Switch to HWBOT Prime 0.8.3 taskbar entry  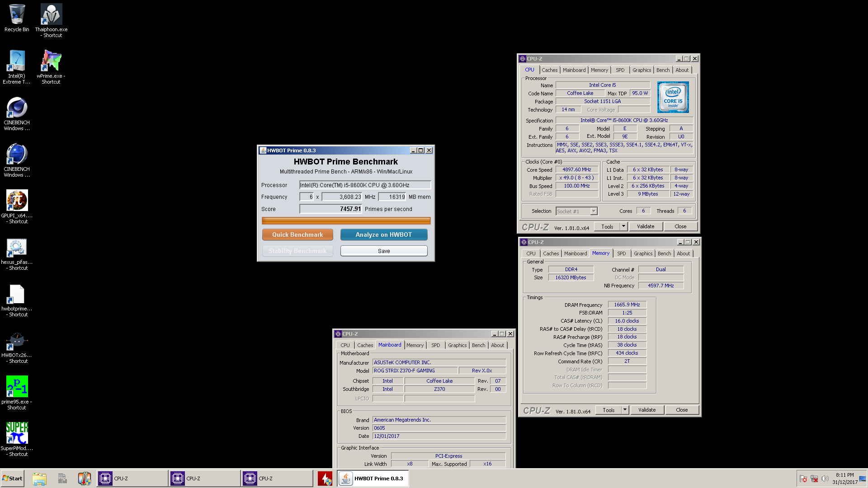pos(373,479)
